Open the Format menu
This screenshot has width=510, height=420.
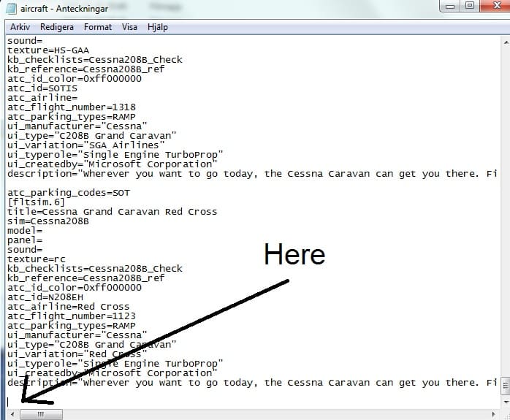coord(98,27)
